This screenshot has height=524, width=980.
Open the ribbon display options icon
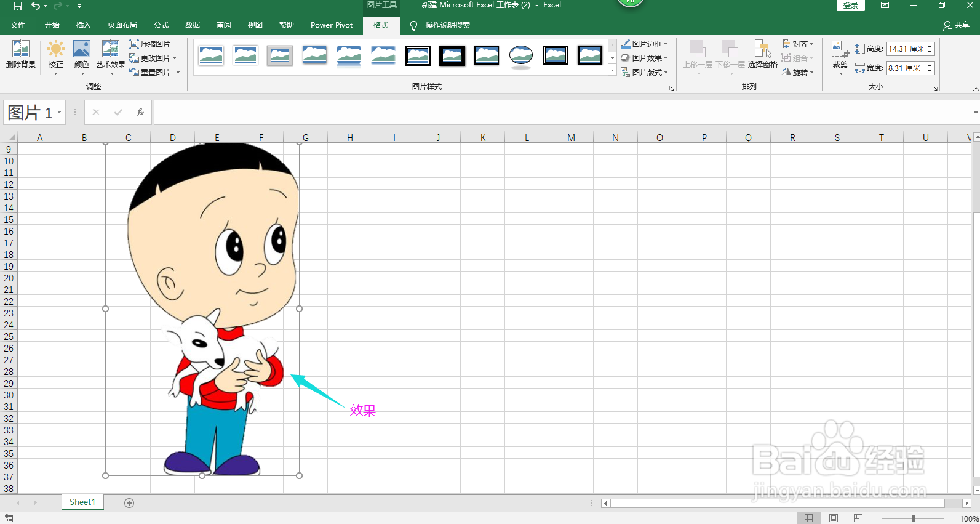[x=885, y=5]
